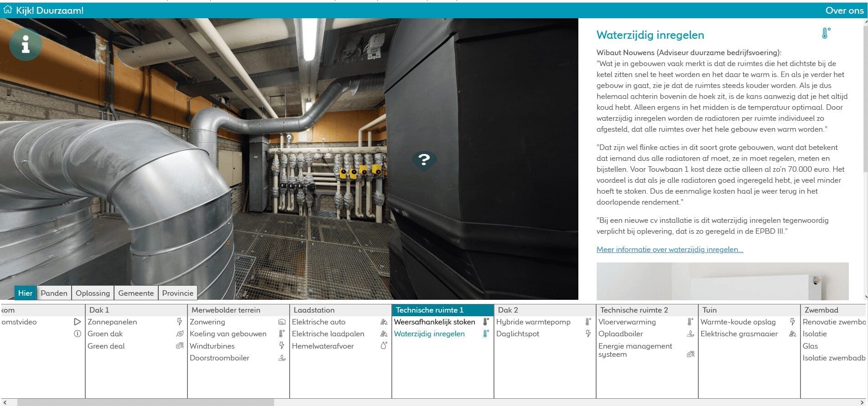868x406 pixels.
Task: Click the round info icon over the panorama
Action: point(26,44)
